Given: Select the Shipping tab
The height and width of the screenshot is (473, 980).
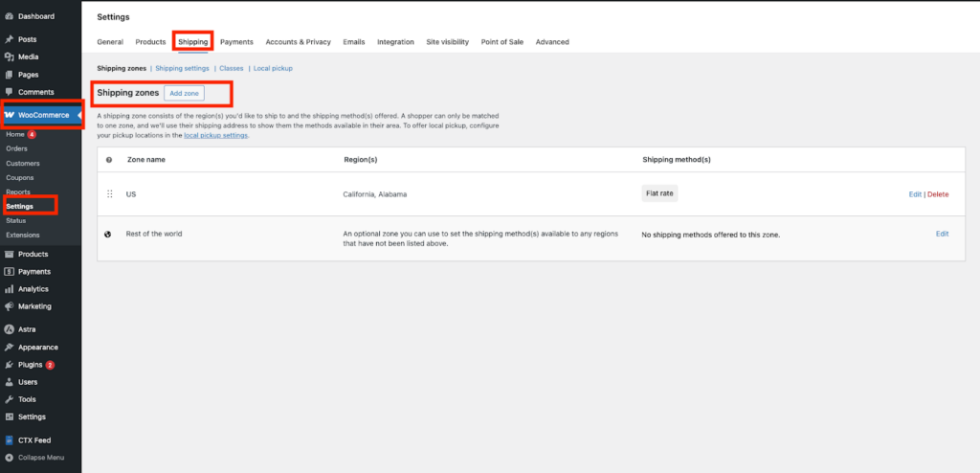Looking at the screenshot, I should click(193, 42).
